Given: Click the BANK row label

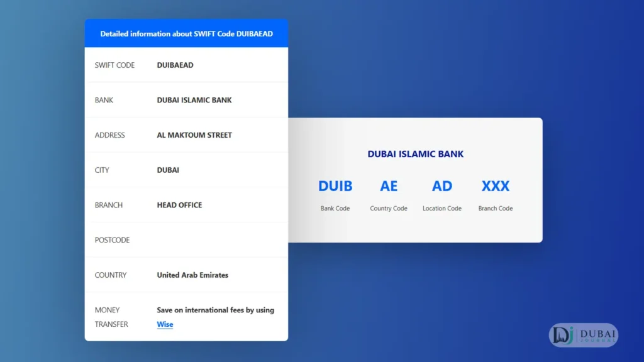Looking at the screenshot, I should tap(104, 100).
